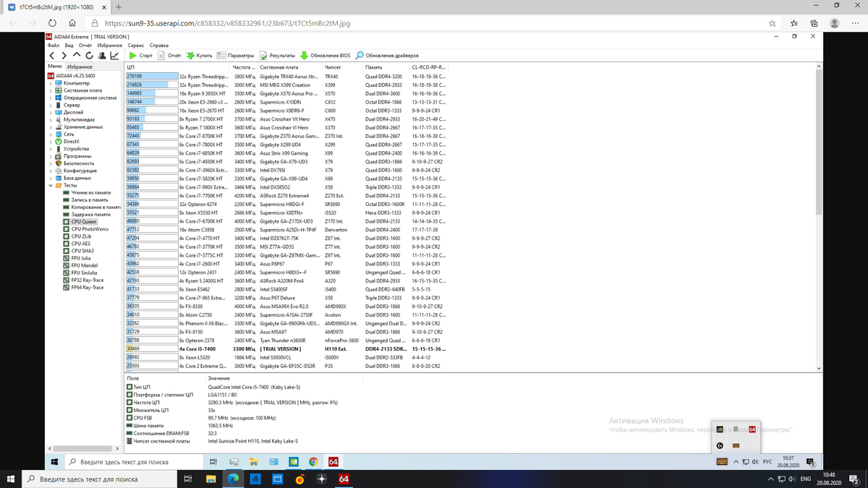The width and height of the screenshot is (868, 488).
Task: Expand the Системная плата tree node
Action: [50, 90]
